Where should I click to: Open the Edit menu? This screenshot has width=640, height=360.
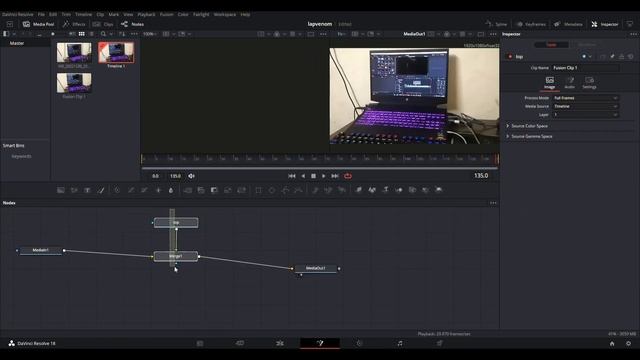[53, 14]
